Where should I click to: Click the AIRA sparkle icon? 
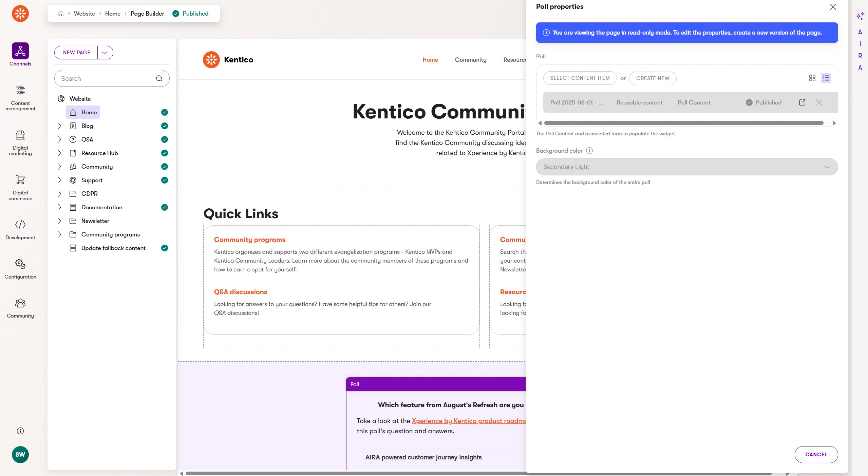point(860,16)
